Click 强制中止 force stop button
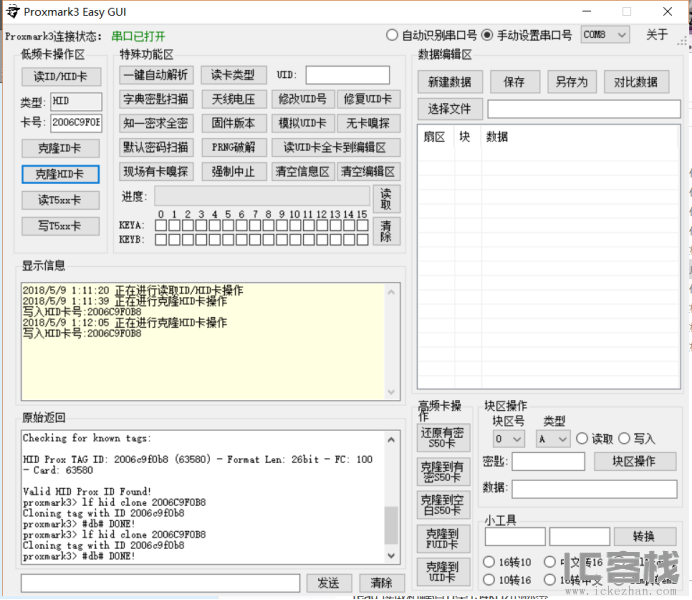The image size is (692, 600). tap(233, 171)
